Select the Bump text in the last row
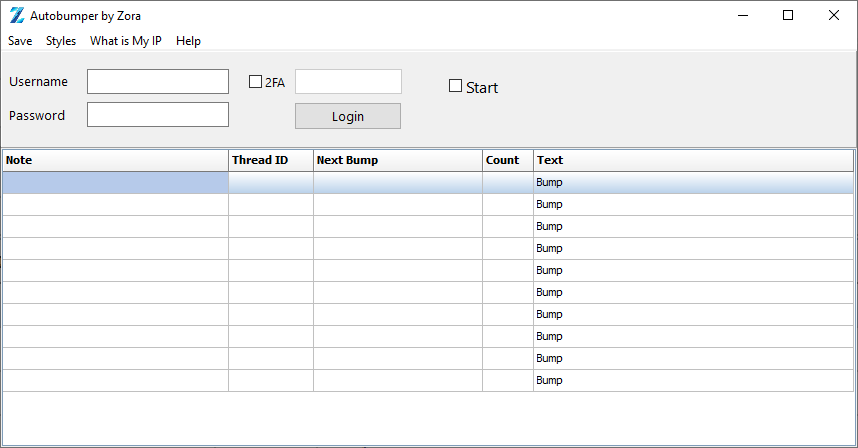The image size is (858, 448). 550,381
